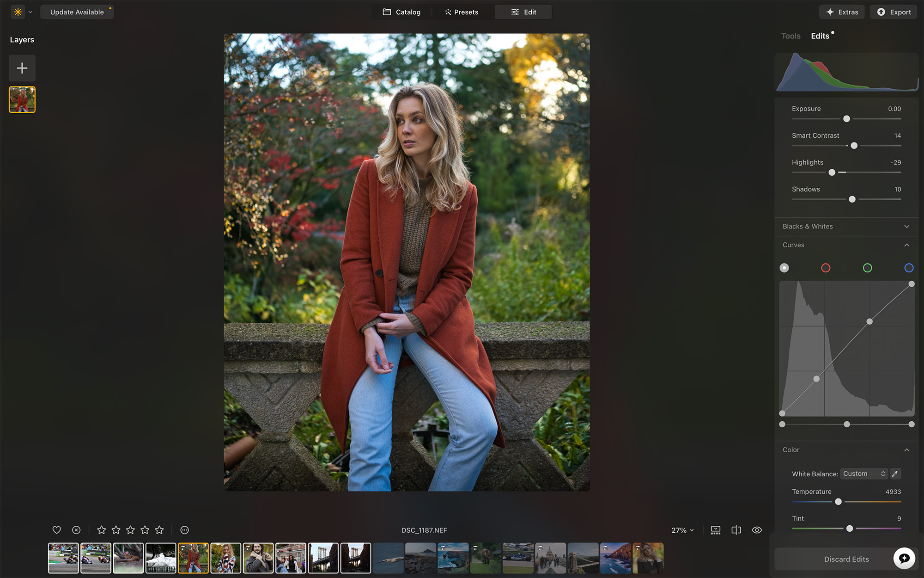Screen dimensions: 924x578
Task: Select the white balance eyedropper tool
Action: pos(895,473)
